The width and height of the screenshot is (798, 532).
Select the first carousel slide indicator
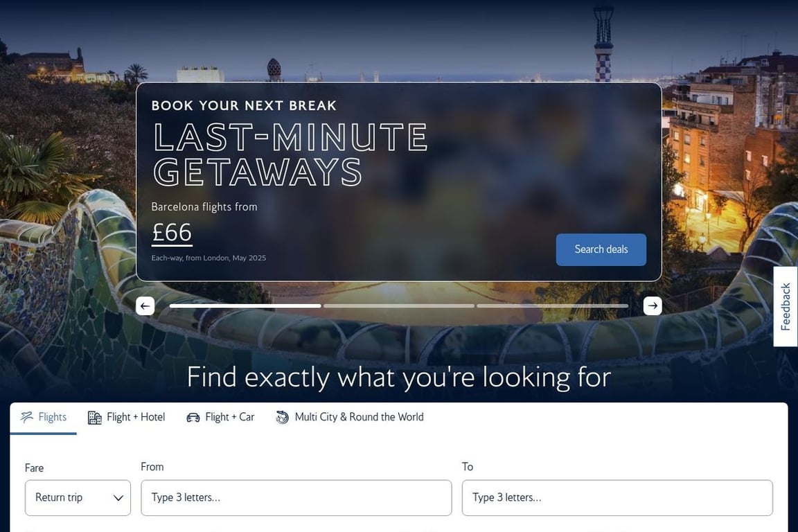pyautogui.click(x=245, y=306)
